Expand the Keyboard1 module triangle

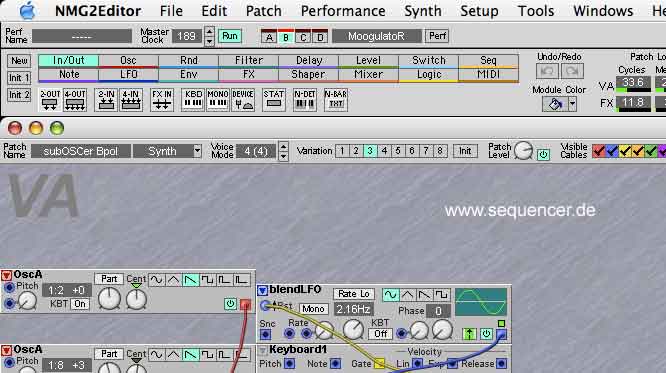tap(262, 350)
